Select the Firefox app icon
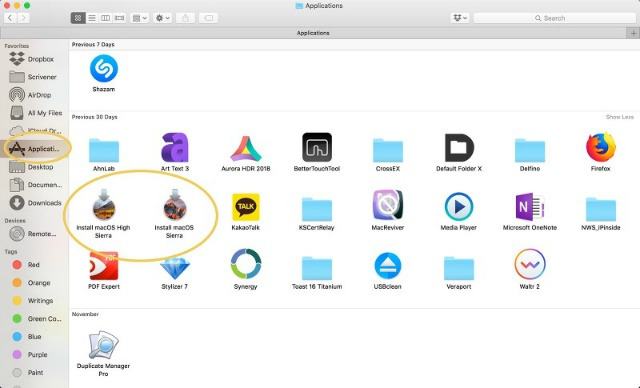The height and width of the screenshot is (388, 640). tap(601, 147)
